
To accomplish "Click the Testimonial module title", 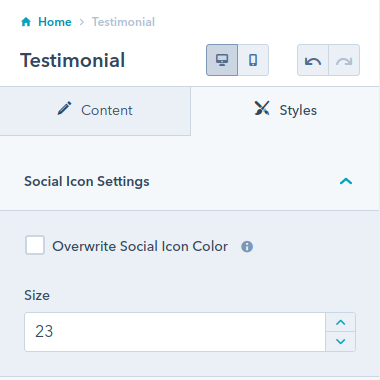I will coord(73,60).
